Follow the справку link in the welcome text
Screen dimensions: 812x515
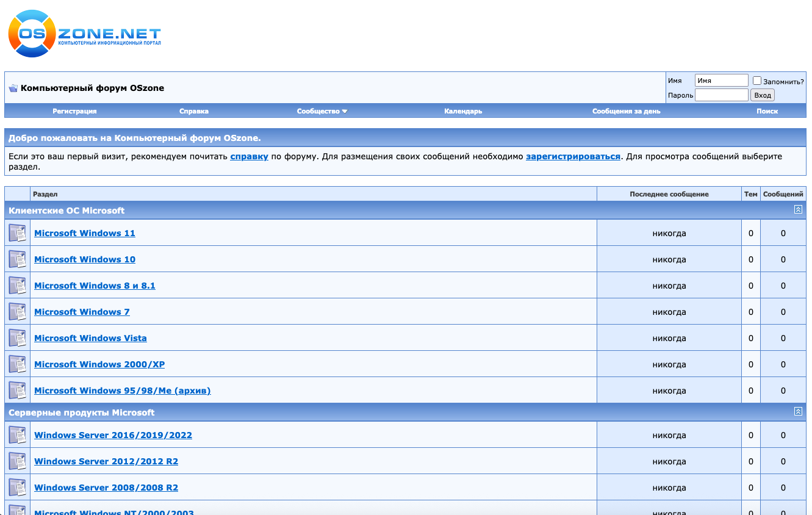point(249,157)
